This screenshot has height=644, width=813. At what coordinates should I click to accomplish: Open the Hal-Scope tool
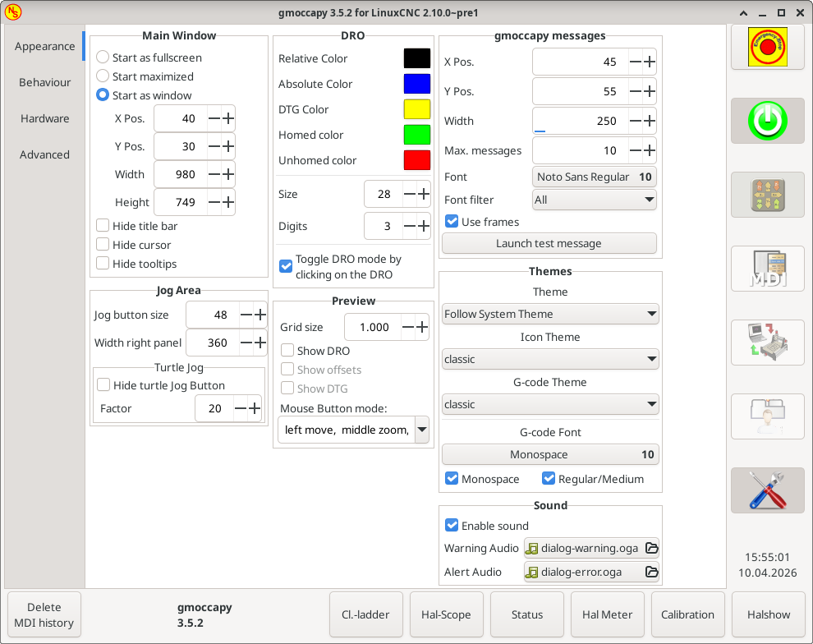point(446,614)
